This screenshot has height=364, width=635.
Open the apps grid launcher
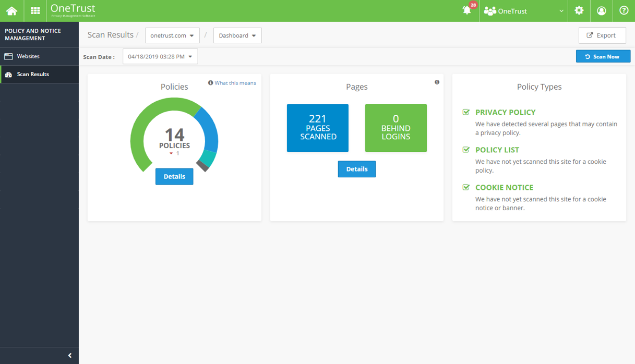pyautogui.click(x=35, y=10)
